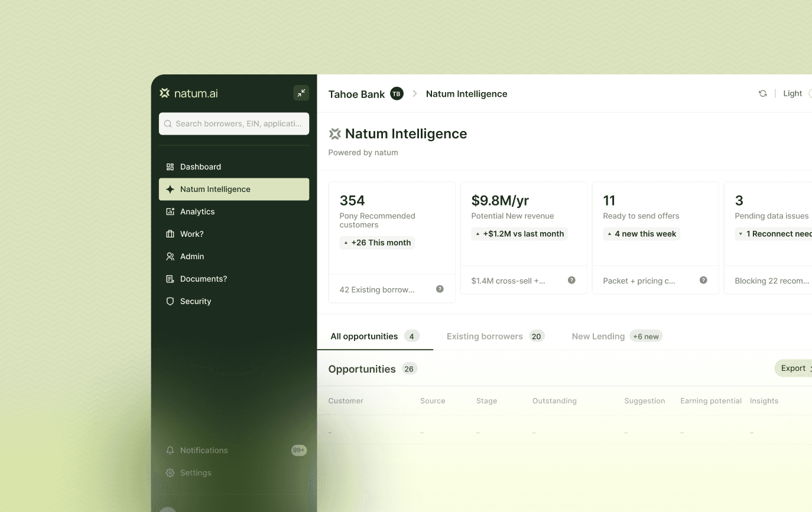Click the Natum Intelligence heading logo
Screen dimensions: 812x512
[x=335, y=134]
